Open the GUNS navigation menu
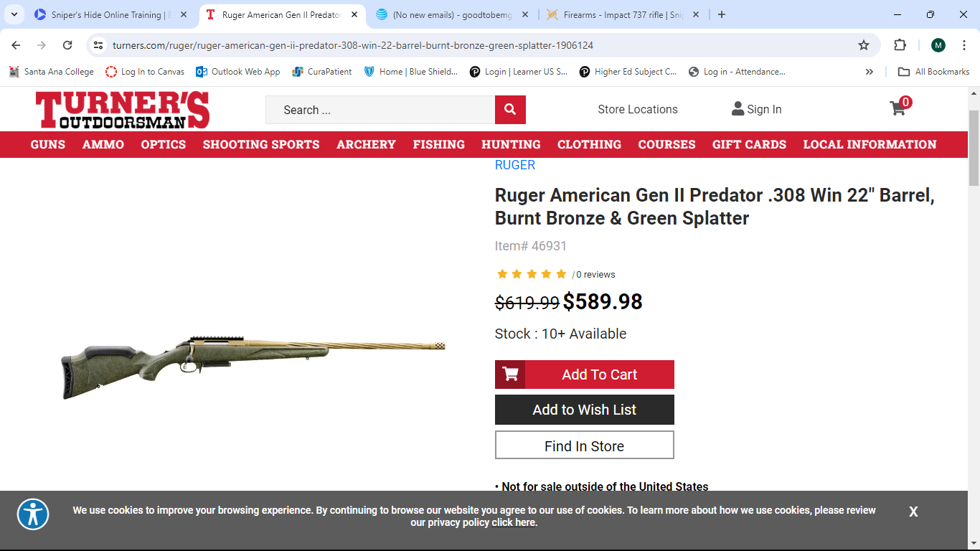 pos(48,144)
